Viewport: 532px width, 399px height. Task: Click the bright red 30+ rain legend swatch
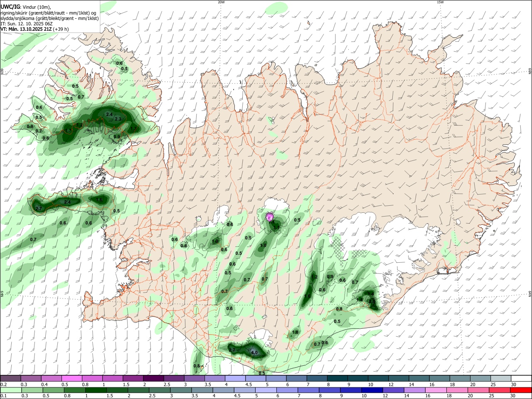(521, 390)
